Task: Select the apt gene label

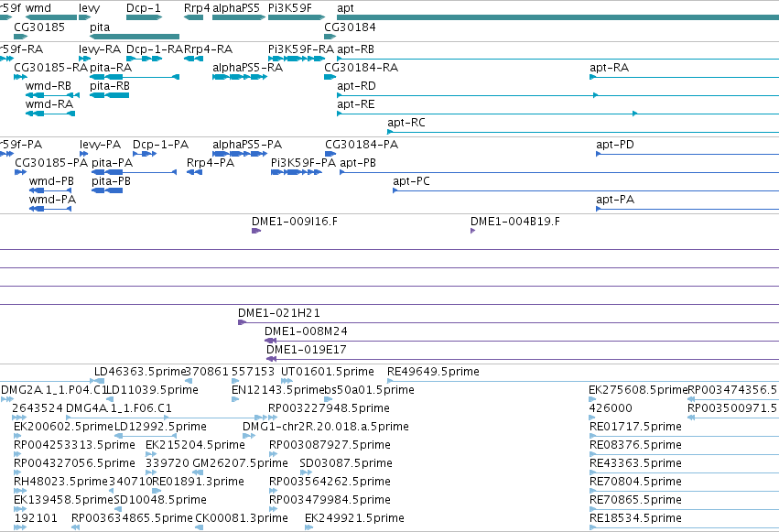Action: [x=345, y=8]
